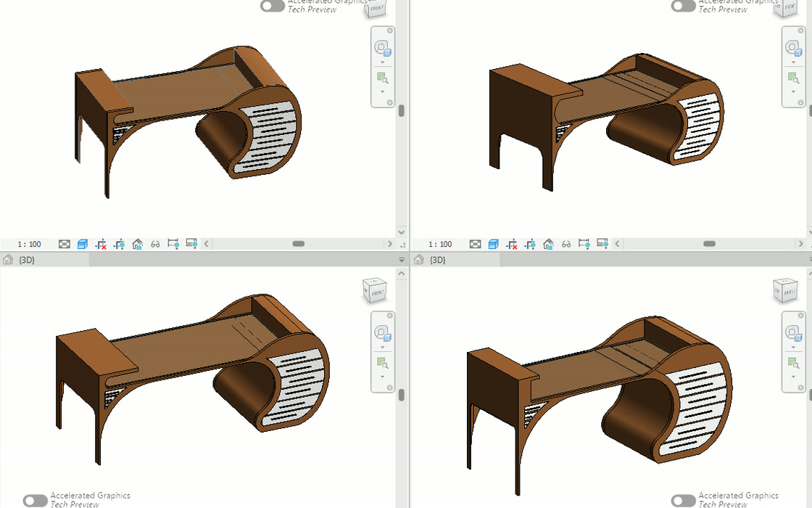This screenshot has width=812, height=508.
Task: Click left scroll arrow in top-left view
Action: click(206, 244)
